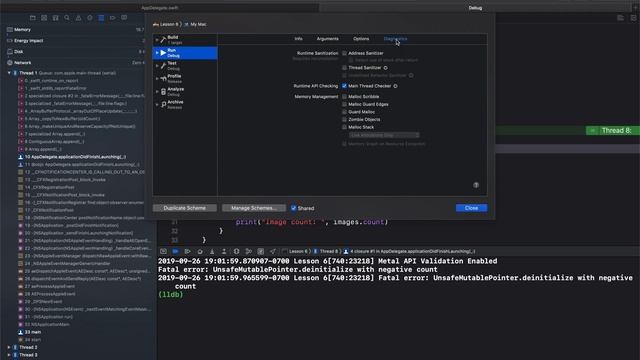This screenshot has width=640, height=360.
Task: Open the Debug Memory Graph icon
Action: pyautogui.click(x=249, y=251)
